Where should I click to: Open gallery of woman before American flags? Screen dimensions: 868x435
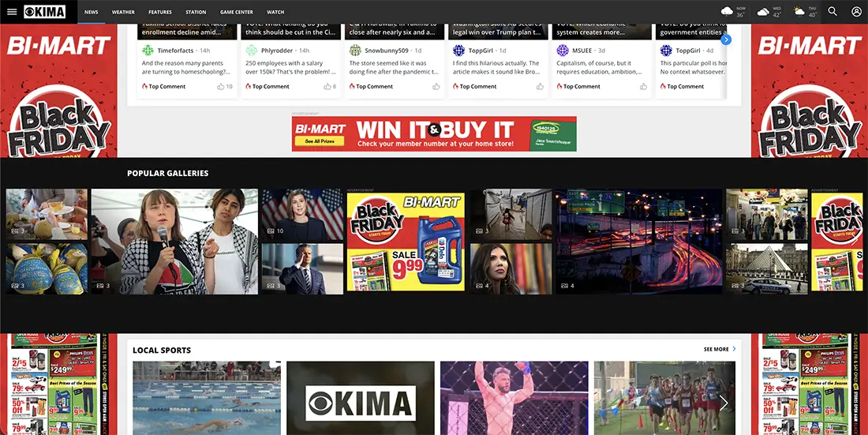point(302,215)
